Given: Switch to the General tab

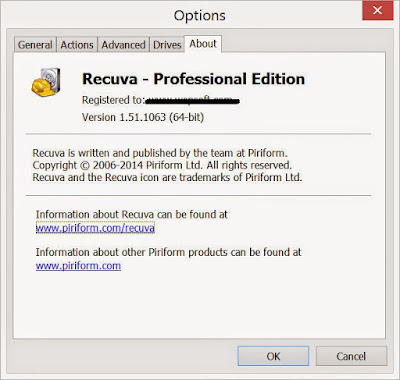Looking at the screenshot, I should click(35, 45).
